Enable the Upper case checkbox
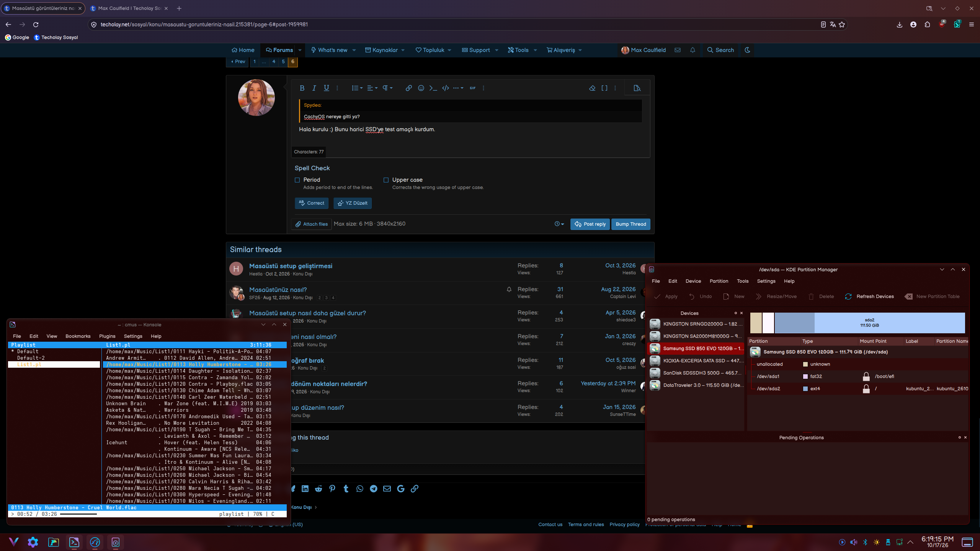The width and height of the screenshot is (980, 551). click(x=386, y=180)
